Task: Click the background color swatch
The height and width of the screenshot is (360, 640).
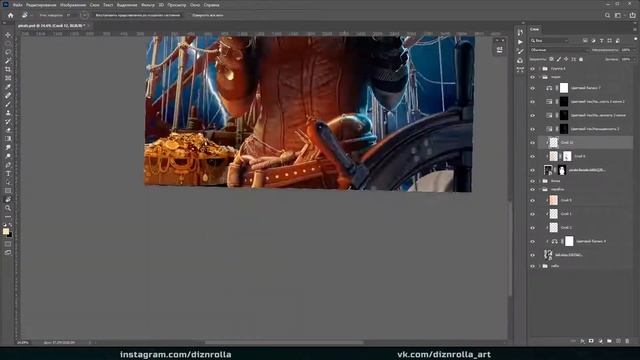Action: tap(10, 235)
